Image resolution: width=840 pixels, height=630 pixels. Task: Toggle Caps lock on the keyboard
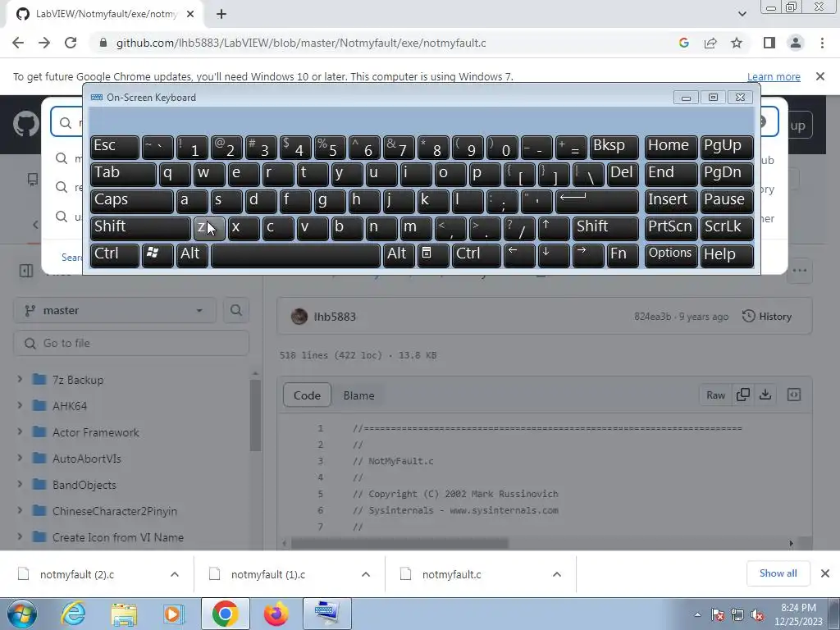click(x=132, y=202)
